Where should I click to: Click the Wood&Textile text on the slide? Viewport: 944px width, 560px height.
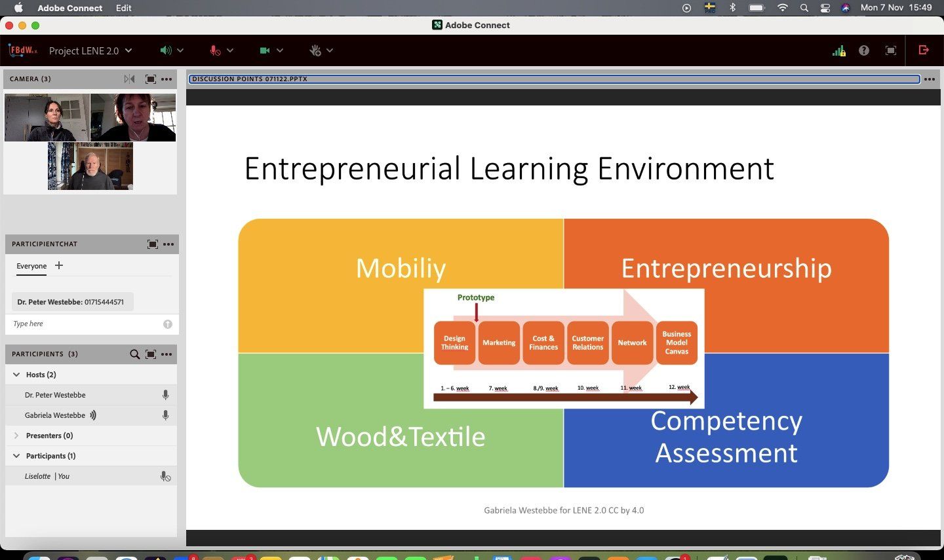[x=401, y=437]
